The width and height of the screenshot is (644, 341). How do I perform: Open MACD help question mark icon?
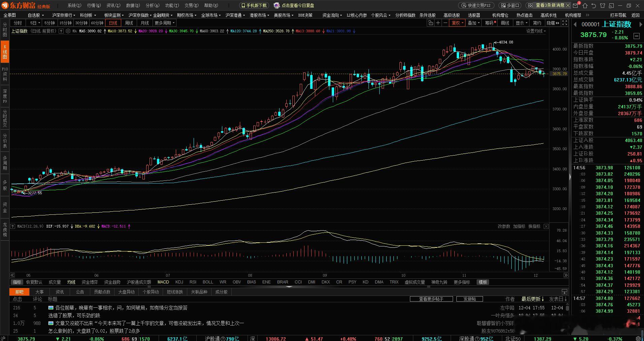tap(13, 226)
